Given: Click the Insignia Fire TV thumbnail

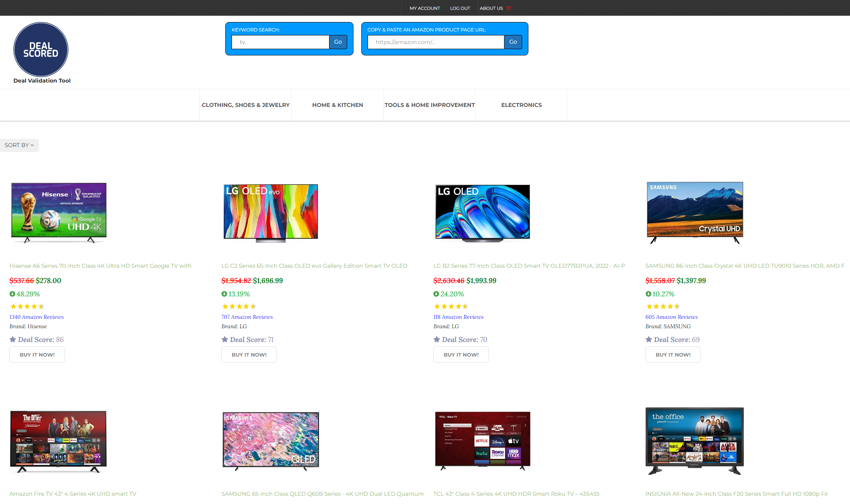Looking at the screenshot, I should [695, 441].
